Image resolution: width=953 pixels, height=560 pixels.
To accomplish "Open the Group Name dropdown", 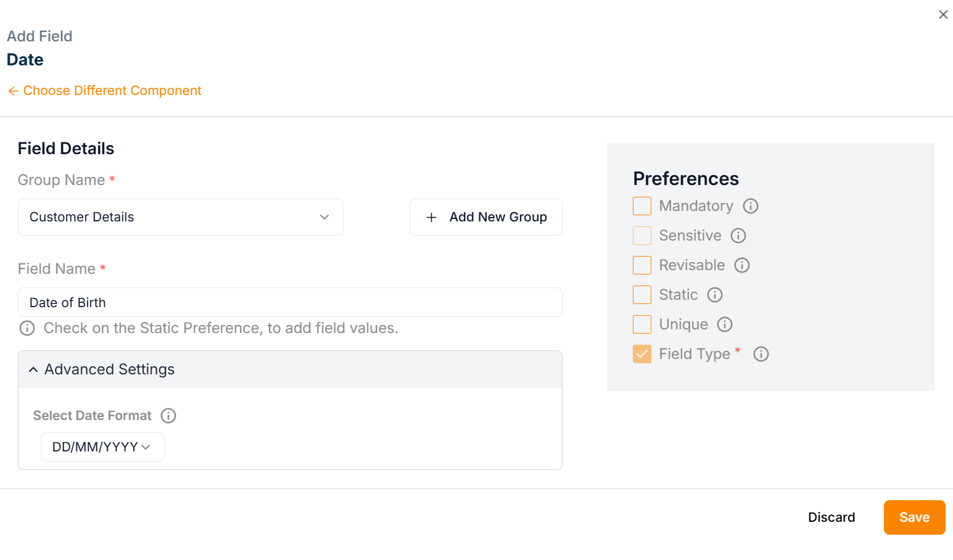I will coord(180,217).
